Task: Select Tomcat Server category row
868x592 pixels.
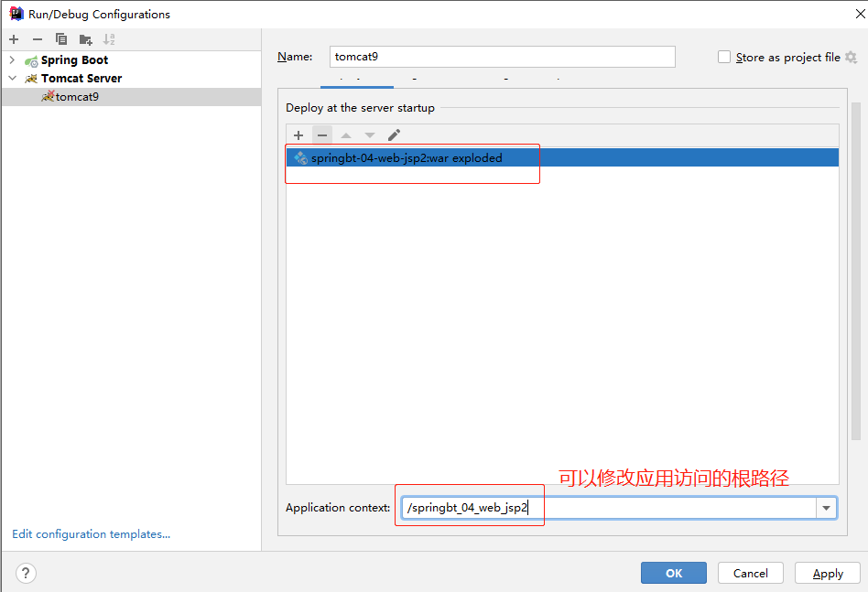Action: pos(131,78)
